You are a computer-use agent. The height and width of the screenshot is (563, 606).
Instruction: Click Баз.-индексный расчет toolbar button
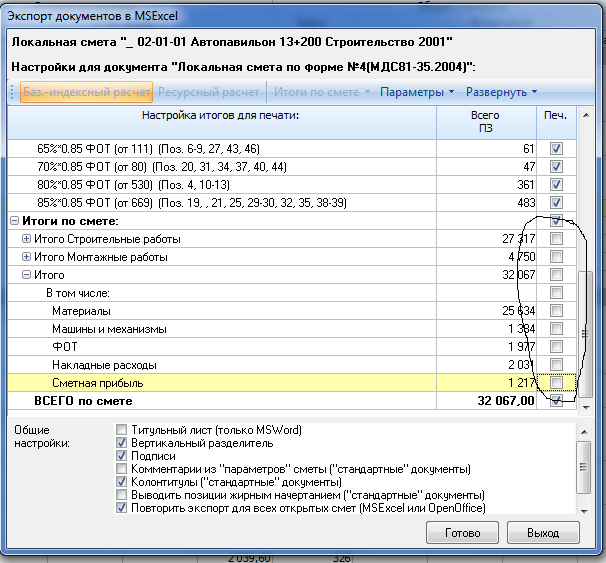pos(86,93)
